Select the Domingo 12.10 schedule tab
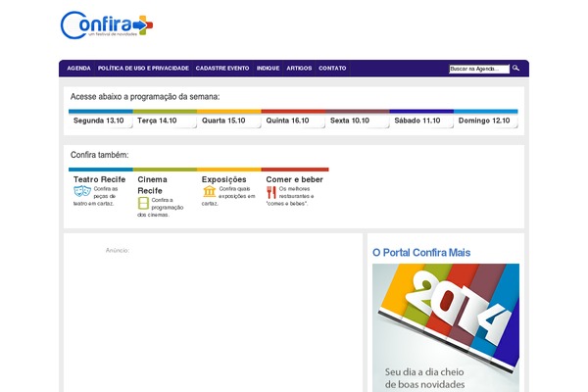This screenshot has width=588, height=392. click(x=486, y=121)
